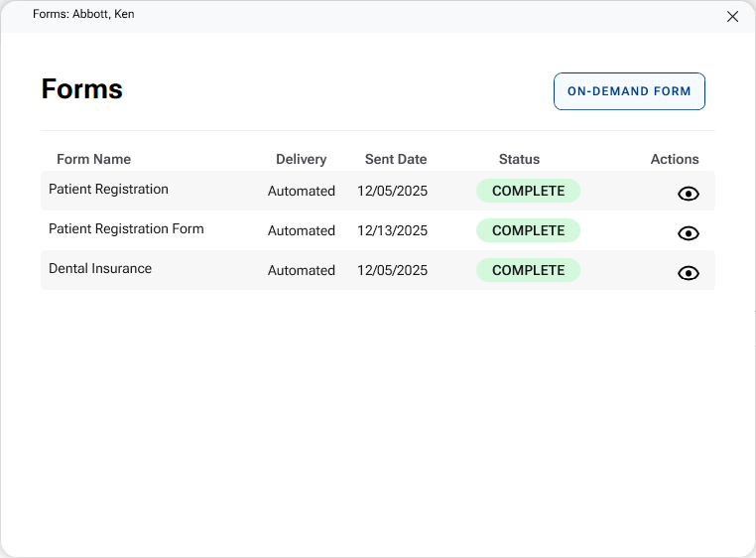
Task: Click the Sent Date column header
Action: click(x=395, y=159)
